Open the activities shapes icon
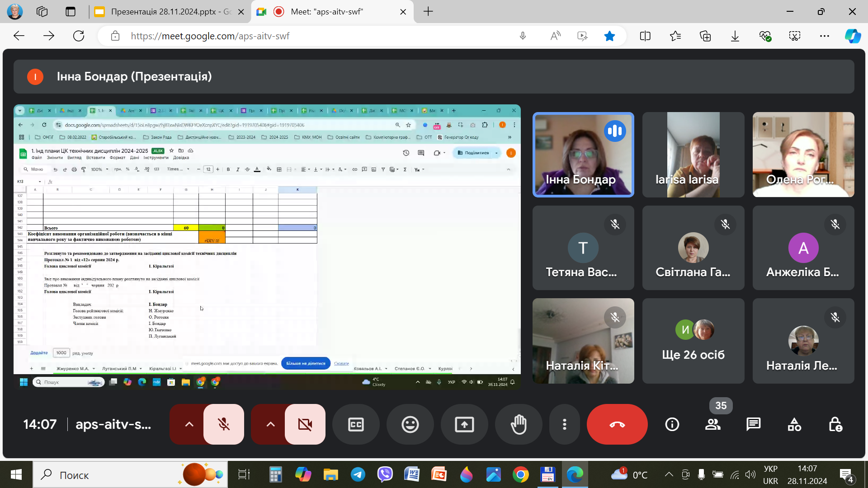868x488 pixels. click(x=794, y=424)
